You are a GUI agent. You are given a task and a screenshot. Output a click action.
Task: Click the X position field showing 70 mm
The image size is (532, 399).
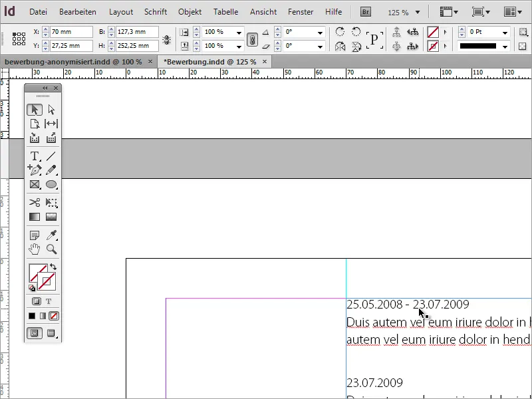[x=71, y=32]
